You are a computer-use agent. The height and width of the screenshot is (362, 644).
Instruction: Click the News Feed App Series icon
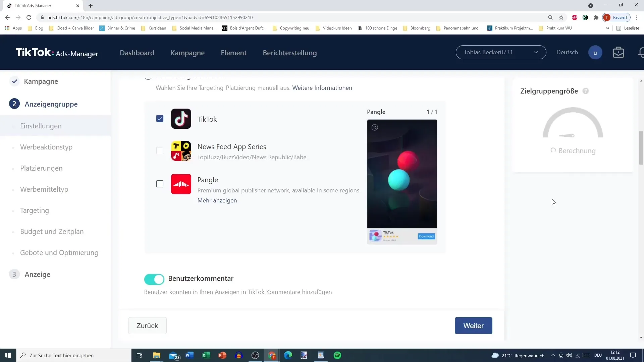pos(181,151)
